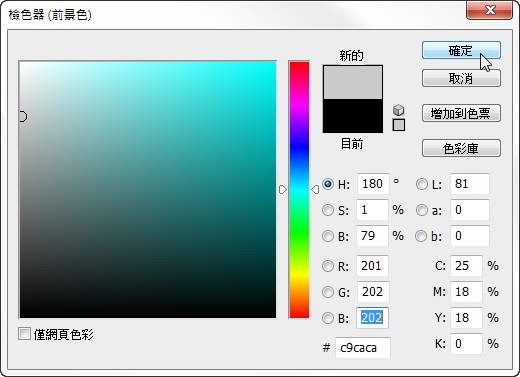This screenshot has width=520, height=377.
Task: Click the 新的 label text
Action: pyautogui.click(x=352, y=55)
